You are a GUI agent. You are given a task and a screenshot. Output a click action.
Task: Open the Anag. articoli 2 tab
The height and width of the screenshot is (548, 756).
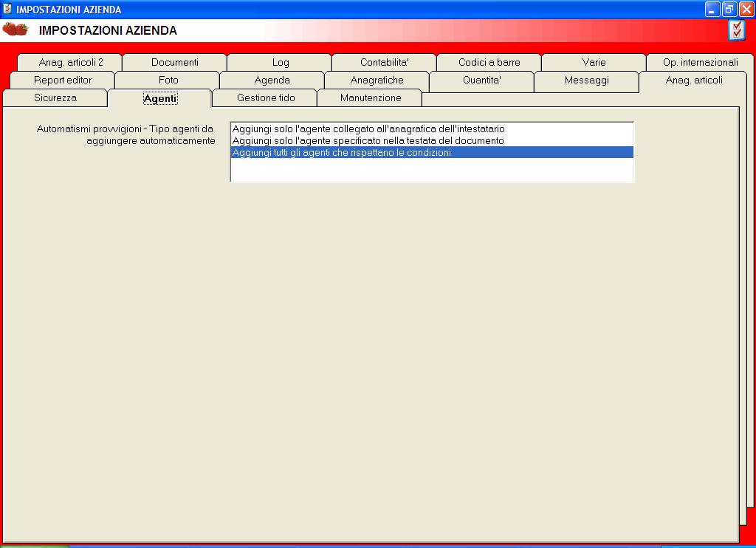point(70,62)
